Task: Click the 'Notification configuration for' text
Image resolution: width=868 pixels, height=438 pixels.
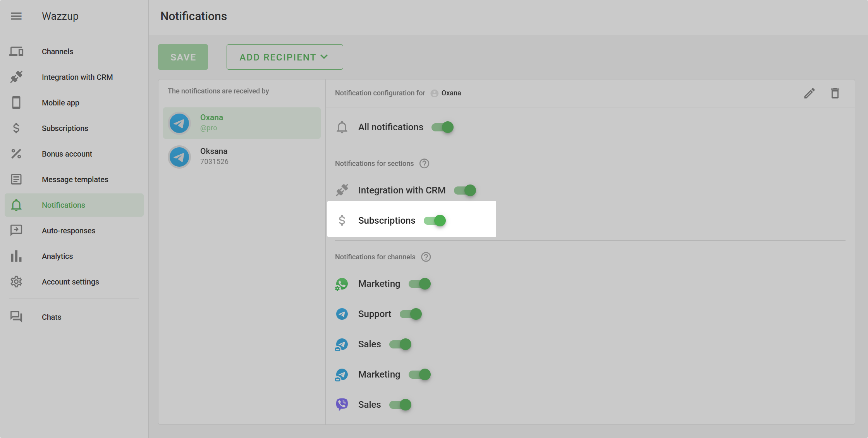Action: point(380,93)
